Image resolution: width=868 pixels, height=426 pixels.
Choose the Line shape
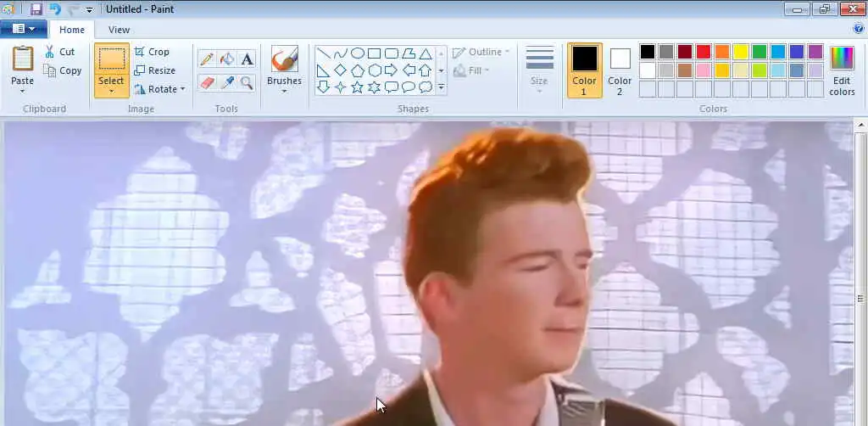pyautogui.click(x=324, y=53)
